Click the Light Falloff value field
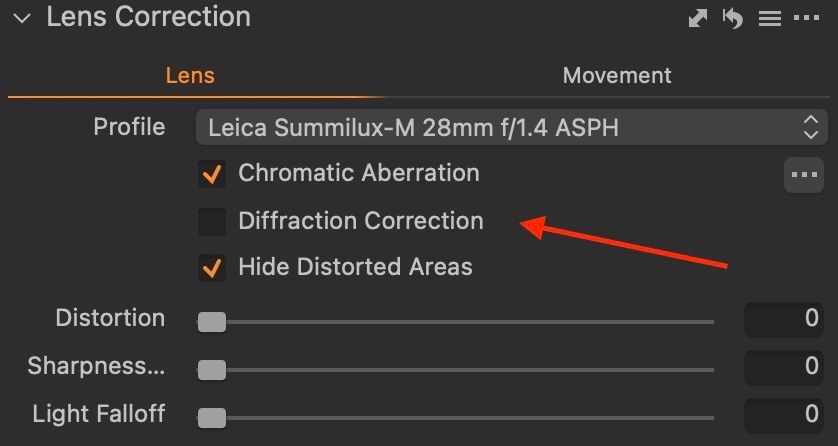 (785, 415)
